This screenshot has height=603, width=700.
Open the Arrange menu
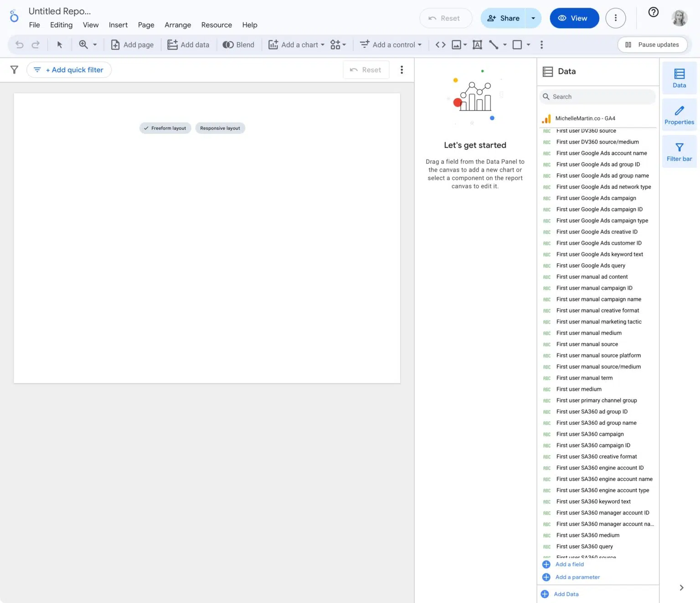click(x=178, y=25)
